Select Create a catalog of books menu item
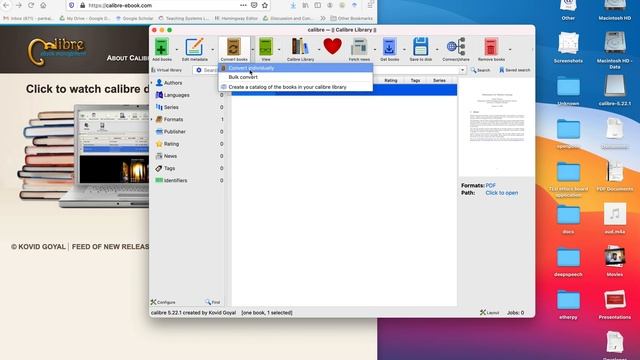640x360 pixels. pyautogui.click(x=296, y=87)
